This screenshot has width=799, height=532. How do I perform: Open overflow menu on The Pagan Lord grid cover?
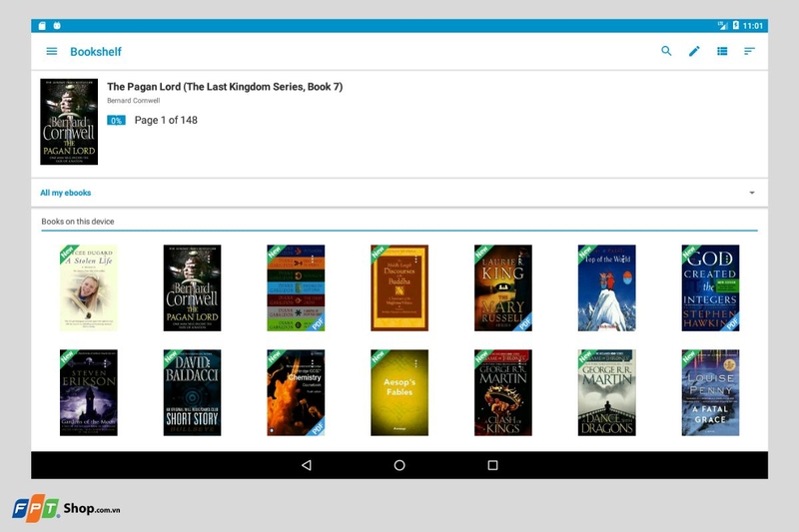point(209,260)
